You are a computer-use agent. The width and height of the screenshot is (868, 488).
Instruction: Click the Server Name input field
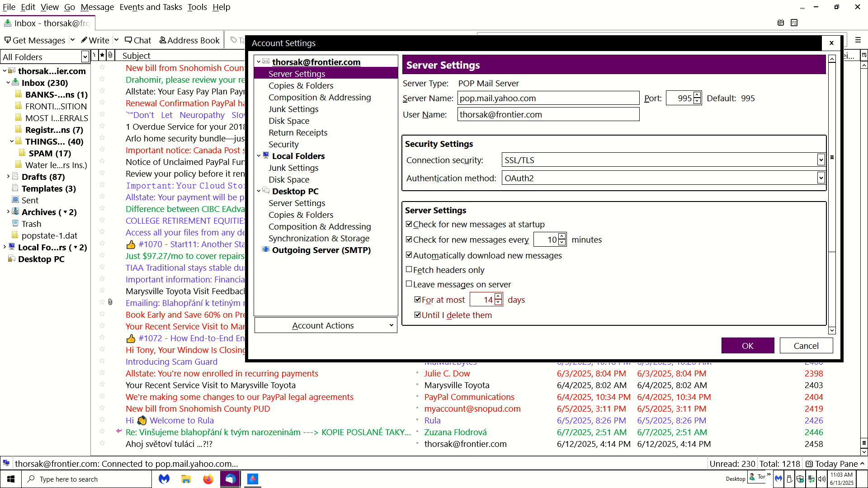point(548,98)
